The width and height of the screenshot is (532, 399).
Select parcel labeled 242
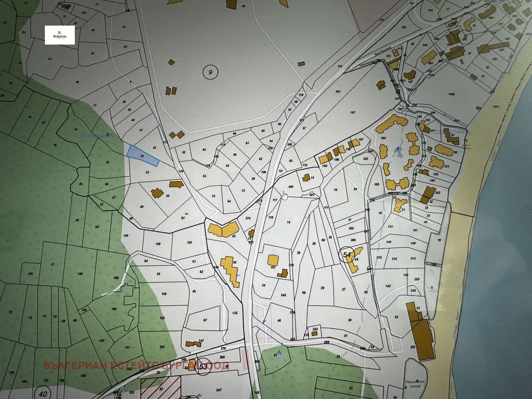tap(283, 295)
